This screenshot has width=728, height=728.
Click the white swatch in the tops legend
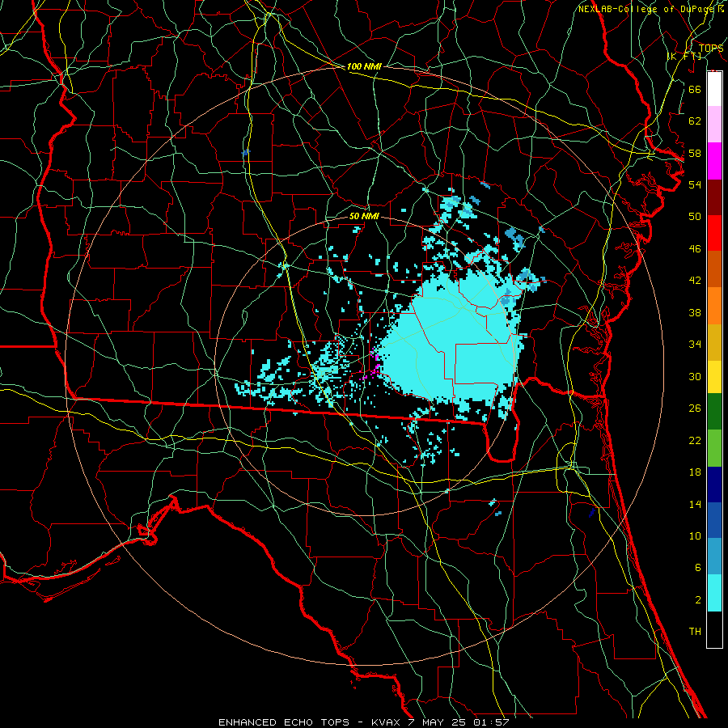coord(714,89)
